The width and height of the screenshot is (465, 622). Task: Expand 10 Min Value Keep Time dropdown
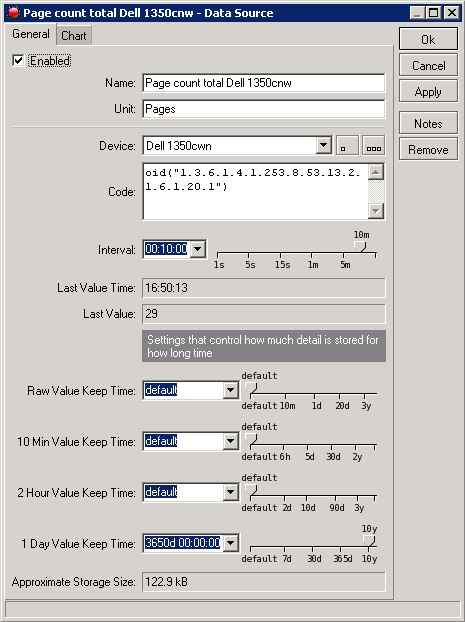tap(231, 441)
